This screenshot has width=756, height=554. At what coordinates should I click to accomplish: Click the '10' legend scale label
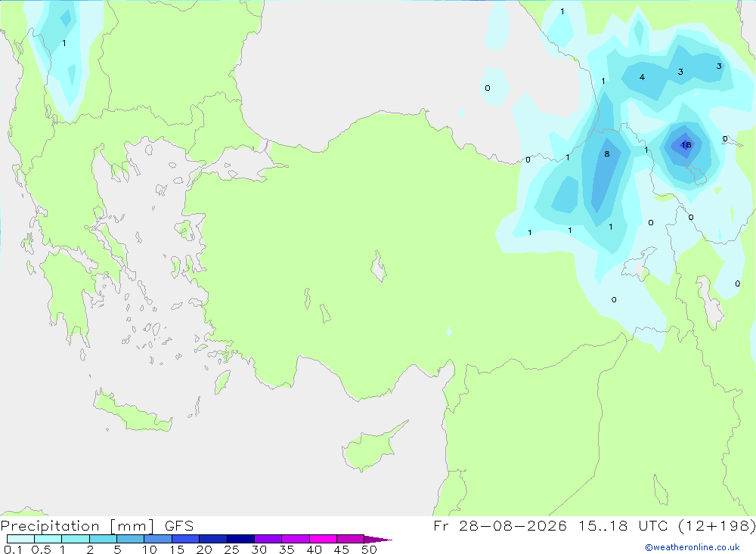click(x=150, y=549)
